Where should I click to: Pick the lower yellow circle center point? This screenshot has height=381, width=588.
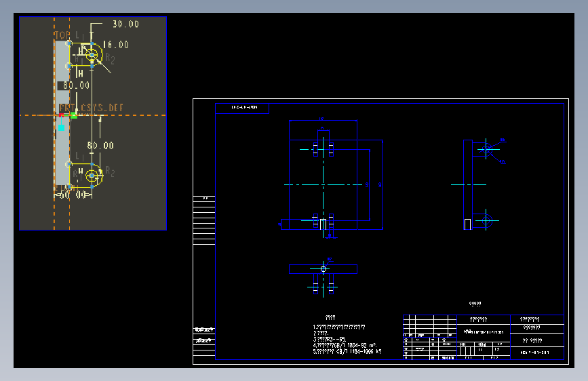point(92,176)
